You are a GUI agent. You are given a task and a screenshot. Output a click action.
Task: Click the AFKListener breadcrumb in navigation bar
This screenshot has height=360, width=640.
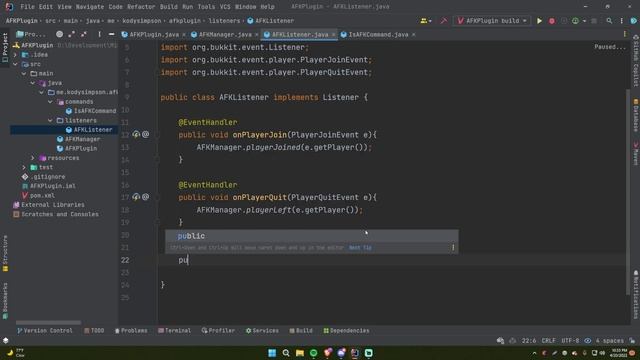pos(270,21)
